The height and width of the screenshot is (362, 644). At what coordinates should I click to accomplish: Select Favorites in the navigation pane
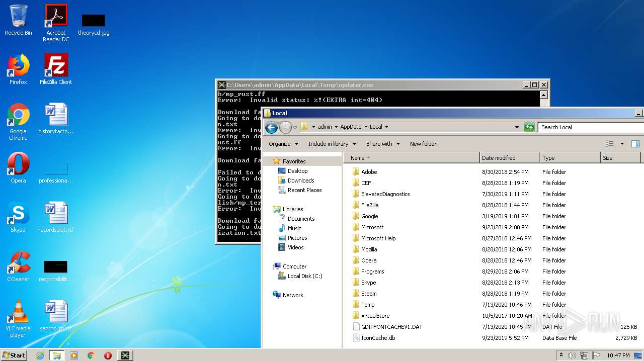click(x=294, y=161)
